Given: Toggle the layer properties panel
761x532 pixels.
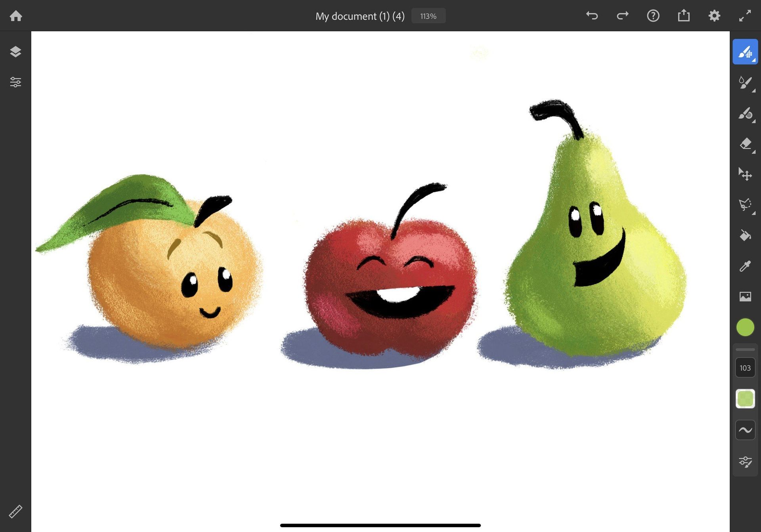Looking at the screenshot, I should (16, 82).
